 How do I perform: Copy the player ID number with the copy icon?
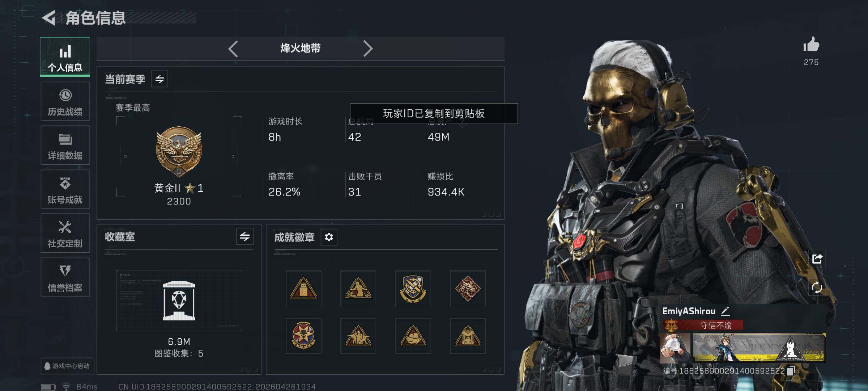[x=791, y=371]
